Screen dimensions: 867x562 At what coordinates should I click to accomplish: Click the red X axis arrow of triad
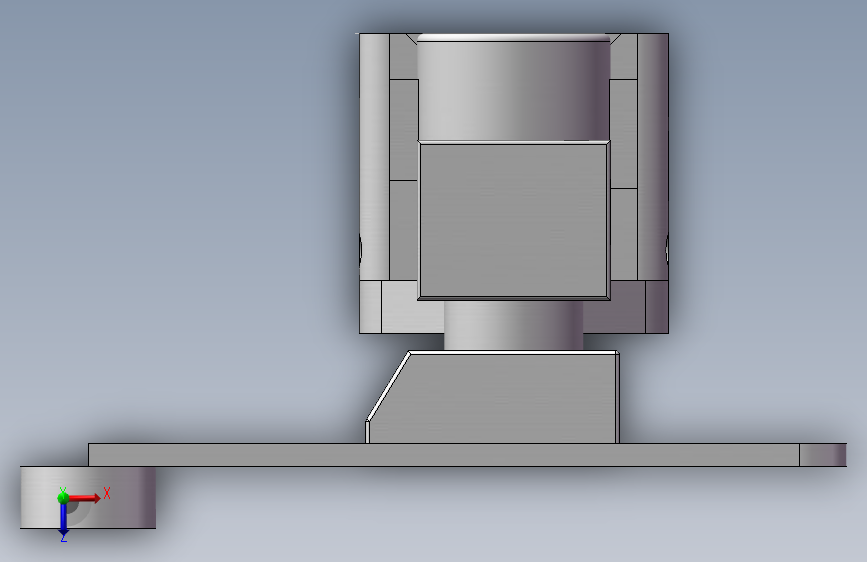pyautogui.click(x=85, y=498)
